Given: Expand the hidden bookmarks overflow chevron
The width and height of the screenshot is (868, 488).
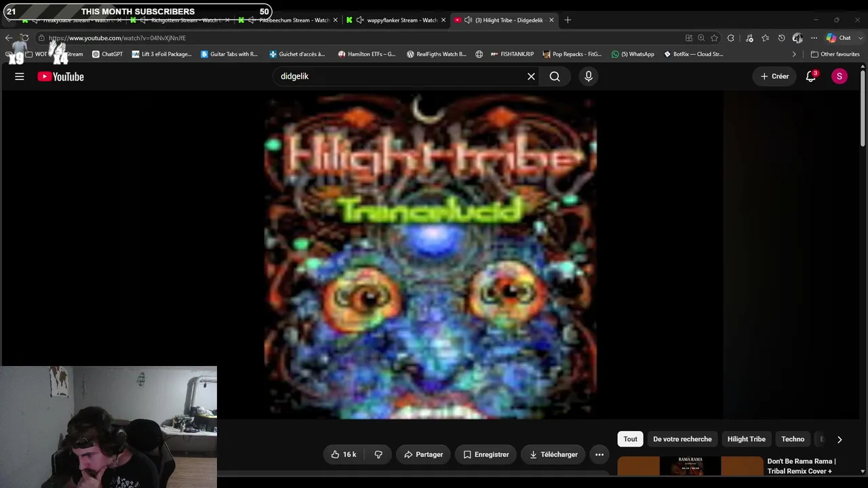Looking at the screenshot, I should point(794,54).
